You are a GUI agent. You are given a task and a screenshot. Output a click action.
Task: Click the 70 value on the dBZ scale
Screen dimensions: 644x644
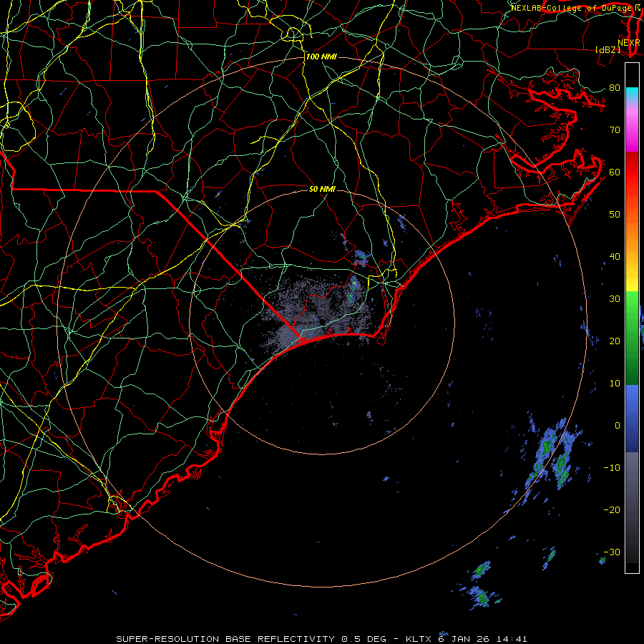pos(615,130)
